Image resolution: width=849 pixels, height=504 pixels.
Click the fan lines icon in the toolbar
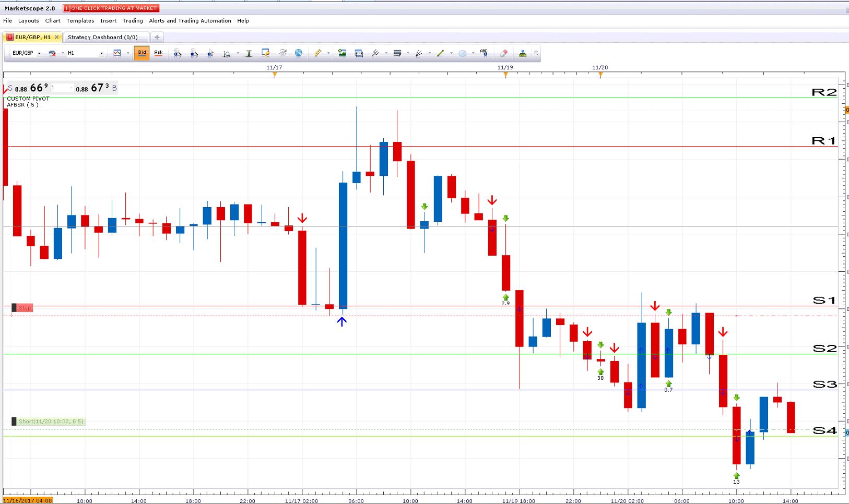coord(419,53)
